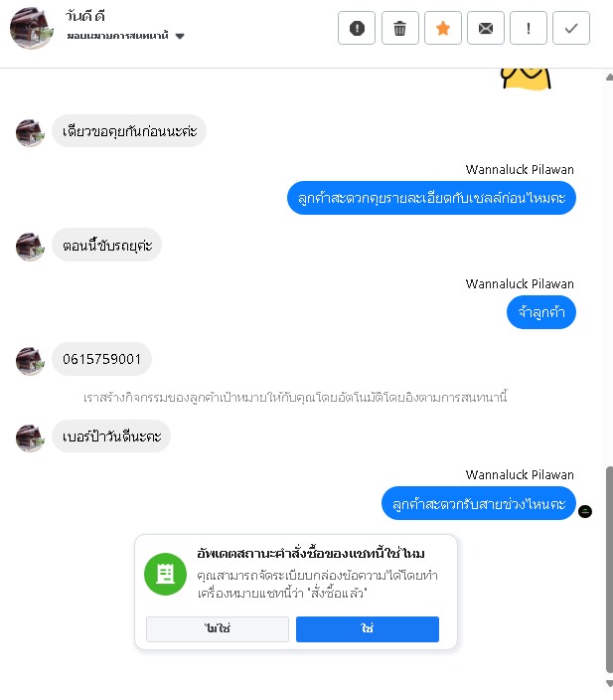613x700 pixels.
Task: Mark conversation unread with envelope icon
Action: (486, 28)
